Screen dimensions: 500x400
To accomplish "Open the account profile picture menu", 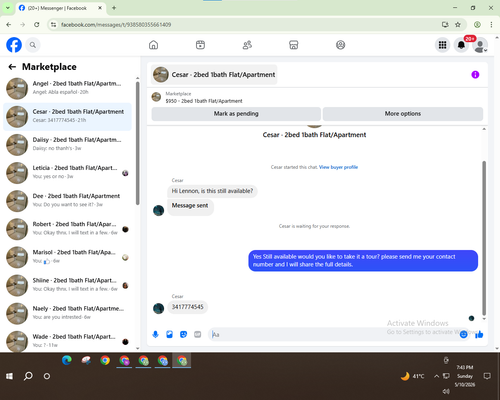I will click(480, 45).
